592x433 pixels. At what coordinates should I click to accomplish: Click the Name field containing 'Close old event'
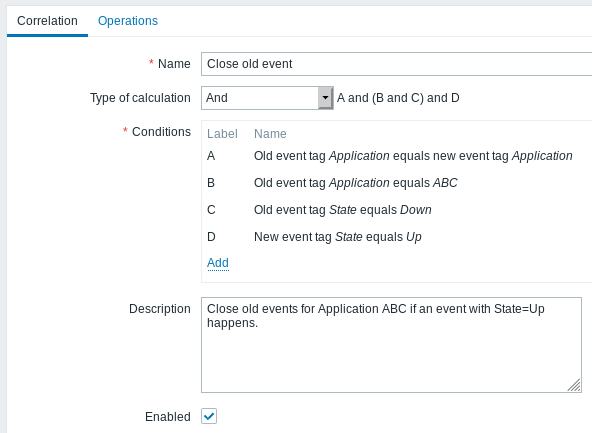(x=396, y=64)
